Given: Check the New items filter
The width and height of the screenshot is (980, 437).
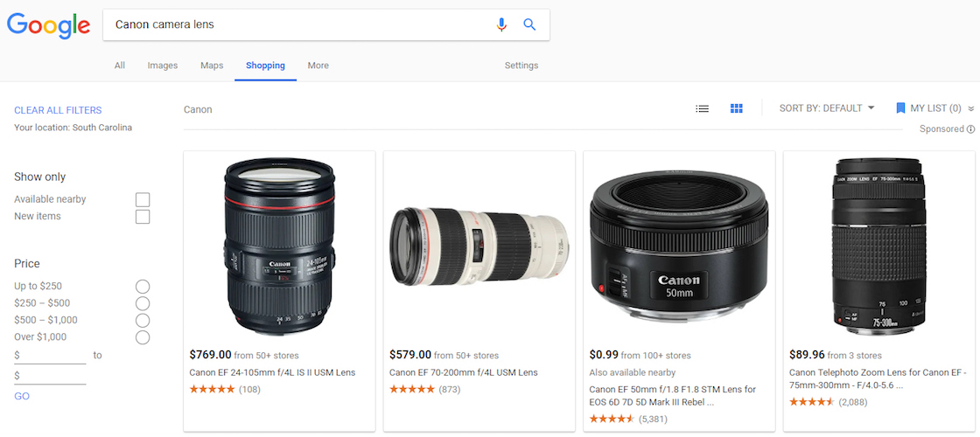Looking at the screenshot, I should pos(143,217).
